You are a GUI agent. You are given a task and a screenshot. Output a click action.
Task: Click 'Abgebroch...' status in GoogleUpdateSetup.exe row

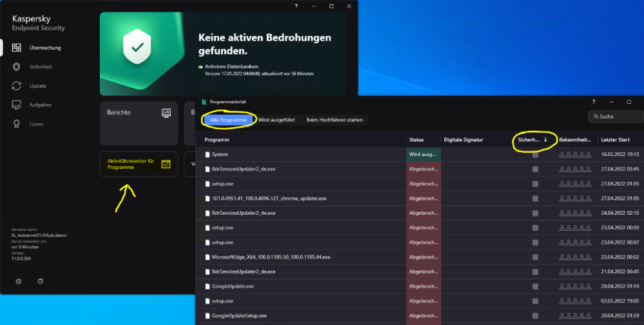(x=423, y=316)
